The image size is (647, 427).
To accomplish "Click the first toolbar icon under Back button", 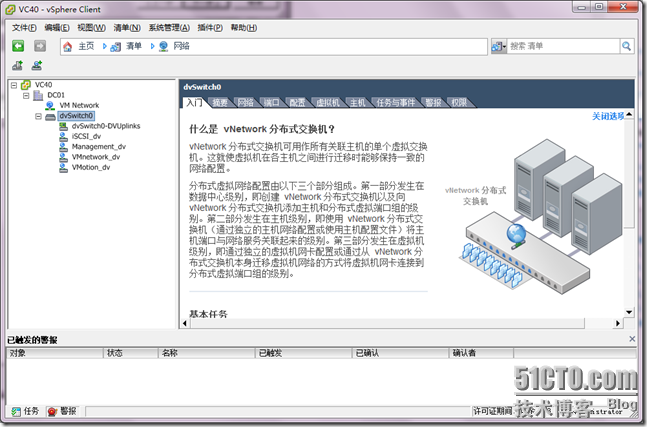I will click(x=17, y=65).
